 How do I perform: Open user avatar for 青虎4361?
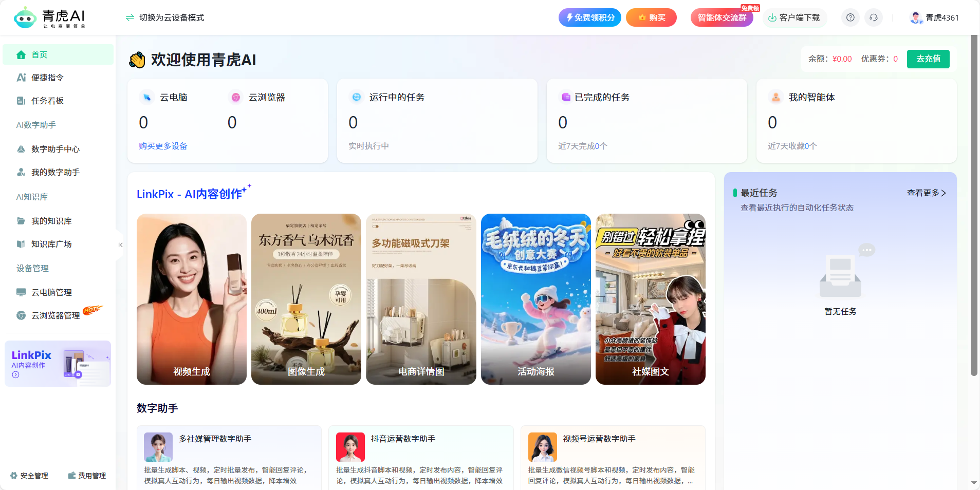pos(915,17)
